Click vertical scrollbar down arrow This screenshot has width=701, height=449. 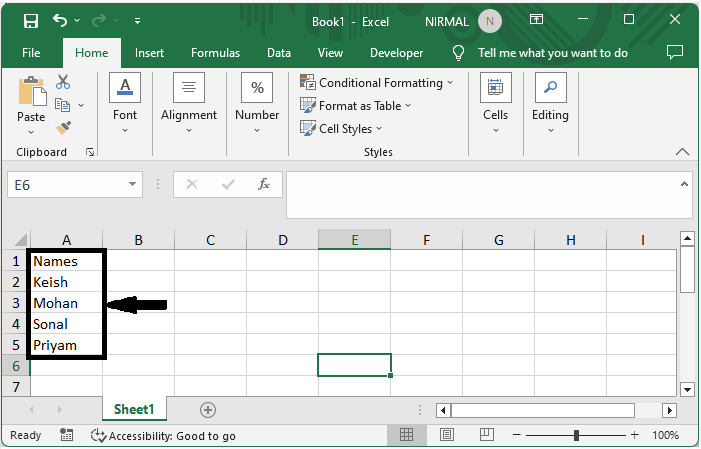pos(687,389)
